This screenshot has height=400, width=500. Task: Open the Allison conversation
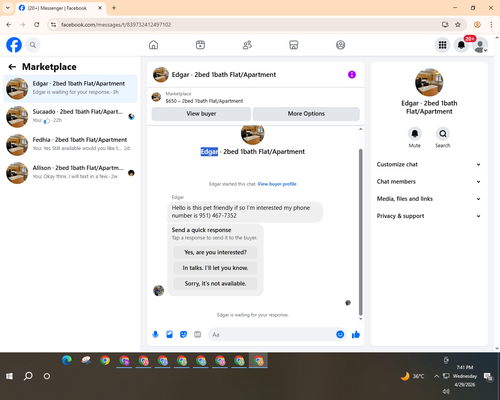click(70, 173)
